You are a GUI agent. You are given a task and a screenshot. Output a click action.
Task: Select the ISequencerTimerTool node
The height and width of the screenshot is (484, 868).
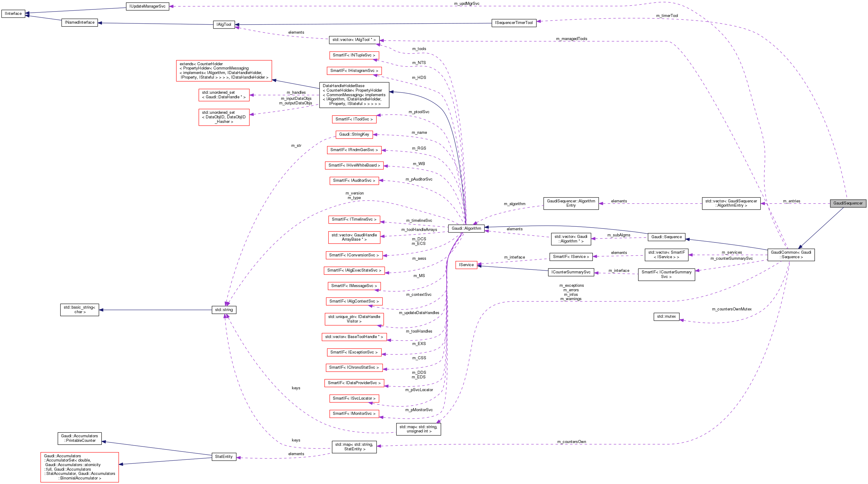(x=514, y=23)
